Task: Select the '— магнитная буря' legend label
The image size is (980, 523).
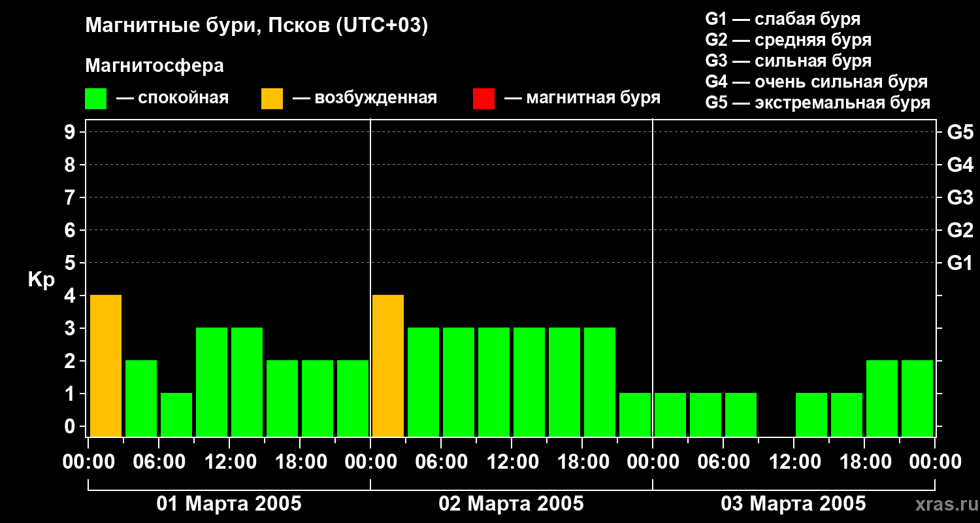Action: click(582, 98)
